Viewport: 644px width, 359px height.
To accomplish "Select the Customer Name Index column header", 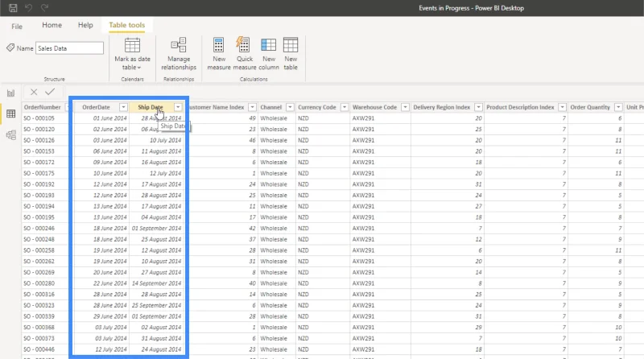I will [217, 107].
